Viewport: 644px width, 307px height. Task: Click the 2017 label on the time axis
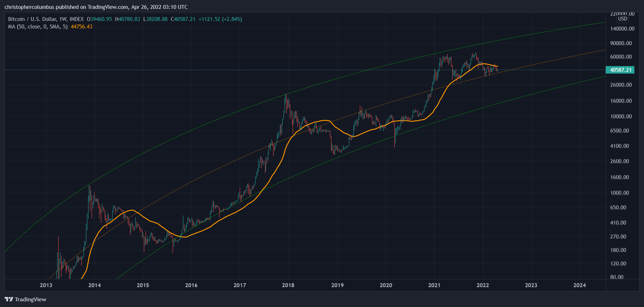[240, 285]
